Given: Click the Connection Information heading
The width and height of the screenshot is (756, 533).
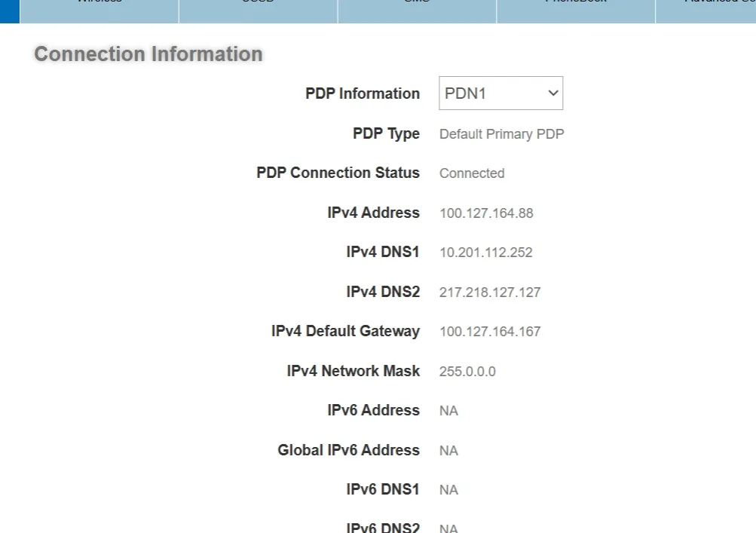Looking at the screenshot, I should coord(148,54).
